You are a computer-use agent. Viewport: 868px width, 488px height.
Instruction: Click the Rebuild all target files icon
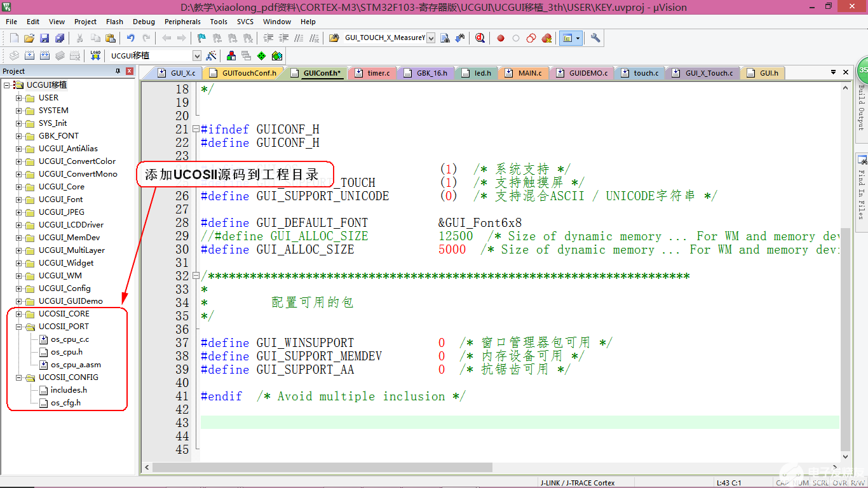[44, 56]
